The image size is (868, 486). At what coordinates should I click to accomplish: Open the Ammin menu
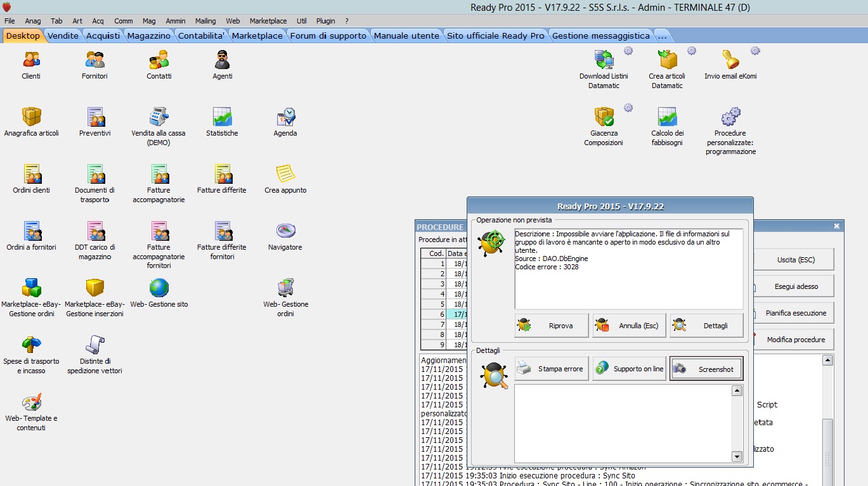coord(176,21)
